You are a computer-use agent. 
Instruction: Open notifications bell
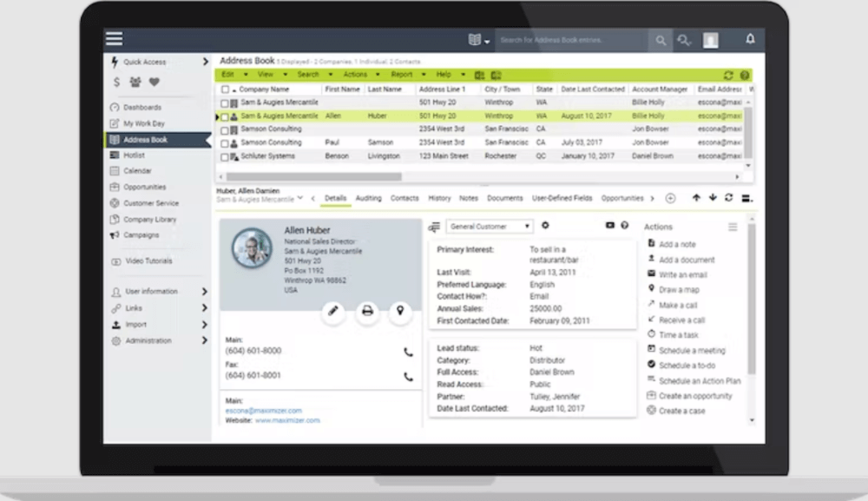pos(750,39)
